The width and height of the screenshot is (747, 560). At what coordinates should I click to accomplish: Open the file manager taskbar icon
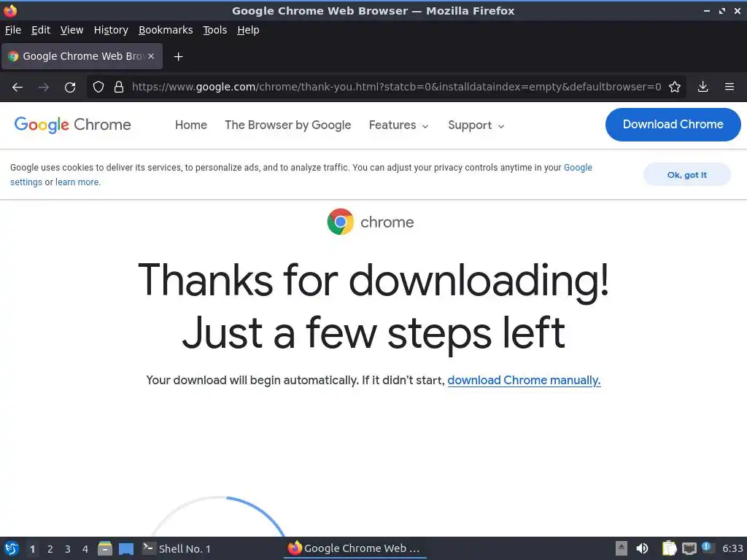(105, 548)
